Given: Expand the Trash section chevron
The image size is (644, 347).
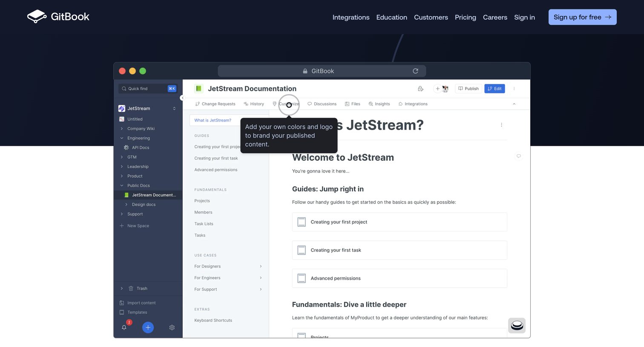Looking at the screenshot, I should coord(122,289).
